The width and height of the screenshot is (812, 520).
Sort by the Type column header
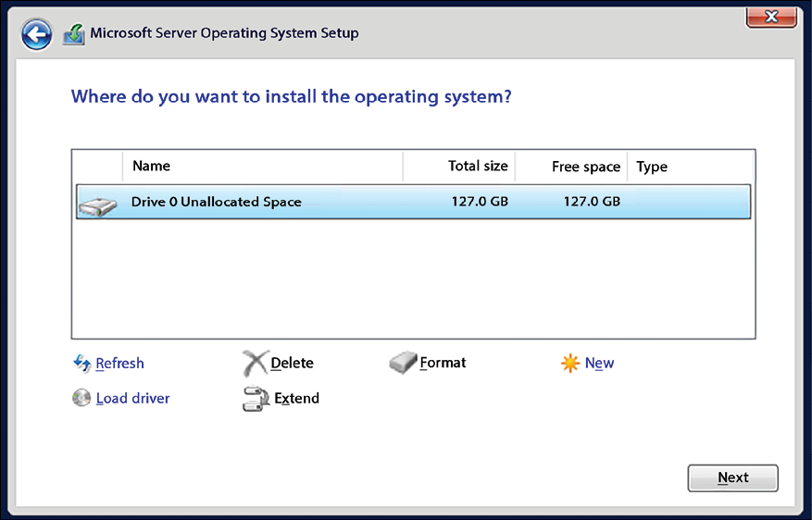click(x=691, y=167)
